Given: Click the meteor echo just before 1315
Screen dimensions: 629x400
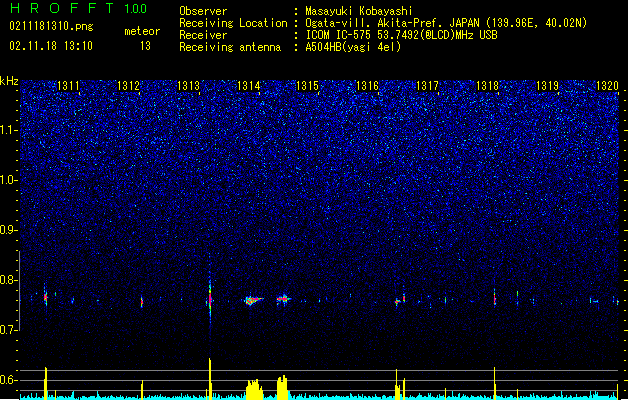Looking at the screenshot, I should (284, 299).
